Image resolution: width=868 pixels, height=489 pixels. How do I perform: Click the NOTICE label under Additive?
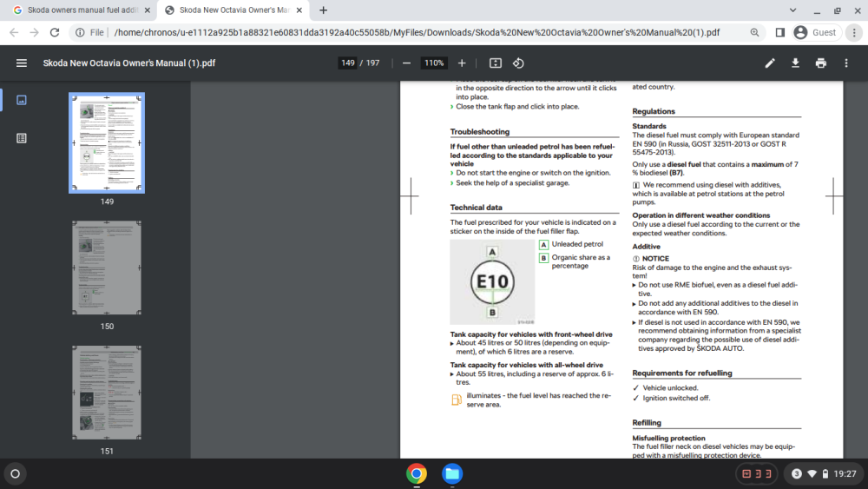655,259
